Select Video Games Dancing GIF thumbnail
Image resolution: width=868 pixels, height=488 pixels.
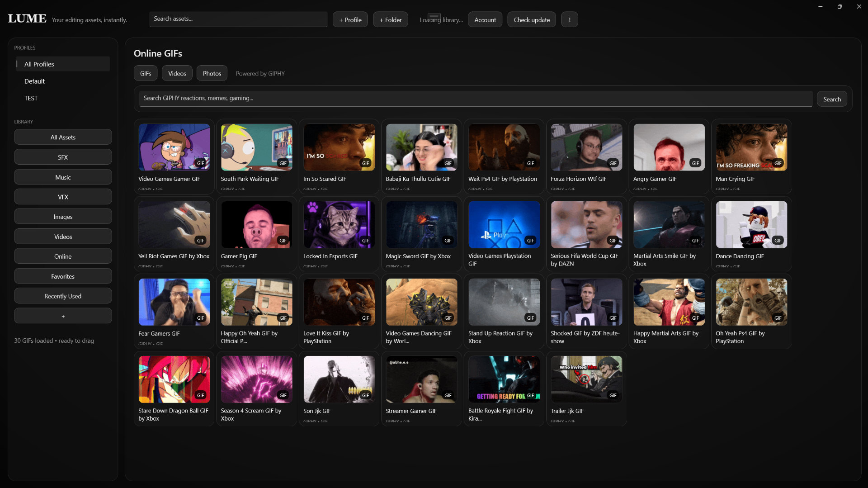pos(421,302)
